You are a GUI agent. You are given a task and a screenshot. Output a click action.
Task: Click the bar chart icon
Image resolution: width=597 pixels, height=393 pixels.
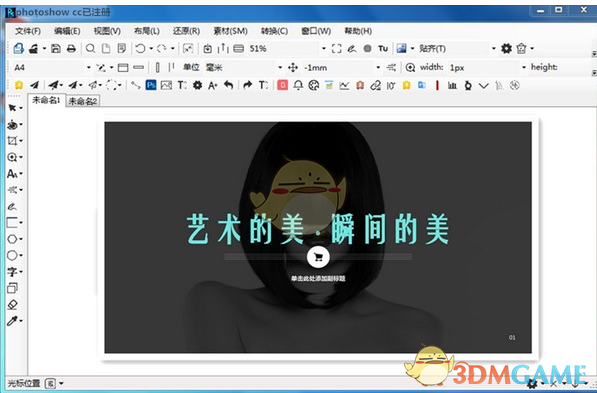click(452, 85)
